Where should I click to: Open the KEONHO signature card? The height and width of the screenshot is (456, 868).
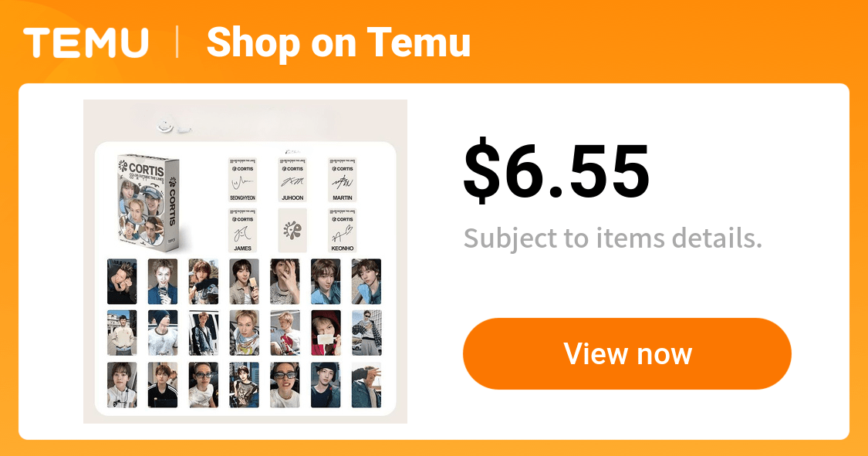tap(343, 230)
